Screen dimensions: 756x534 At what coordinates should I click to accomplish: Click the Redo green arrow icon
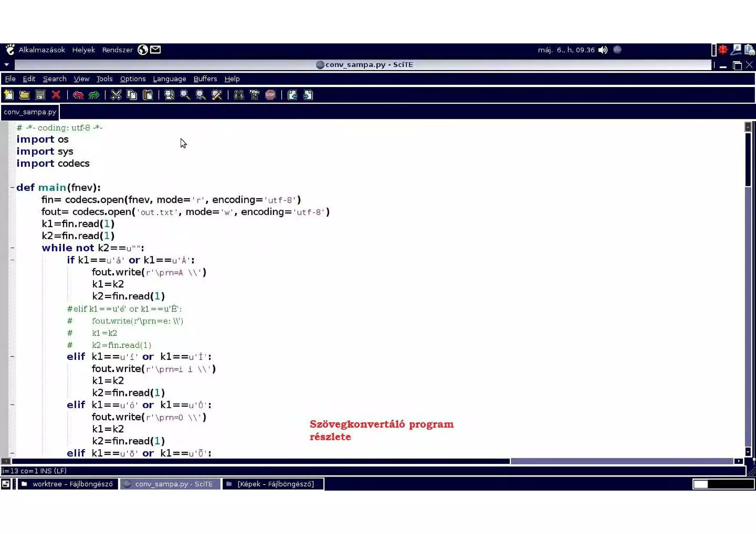94,95
